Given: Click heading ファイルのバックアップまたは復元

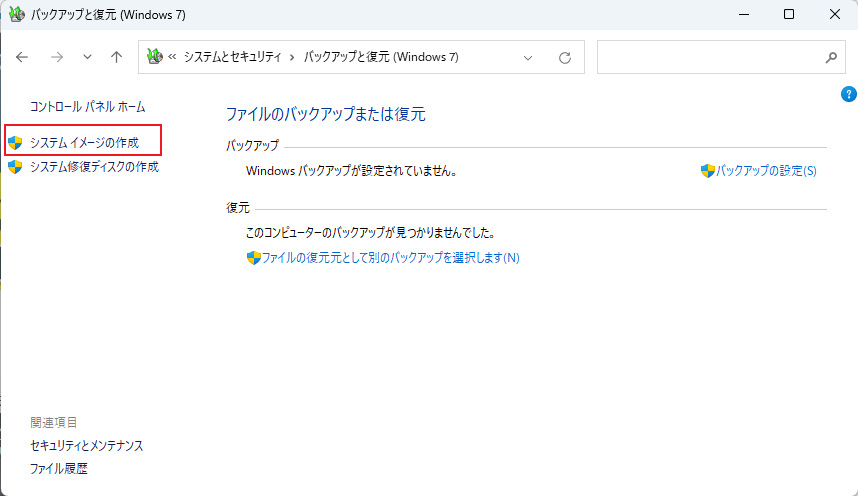Looking at the screenshot, I should 326,114.
